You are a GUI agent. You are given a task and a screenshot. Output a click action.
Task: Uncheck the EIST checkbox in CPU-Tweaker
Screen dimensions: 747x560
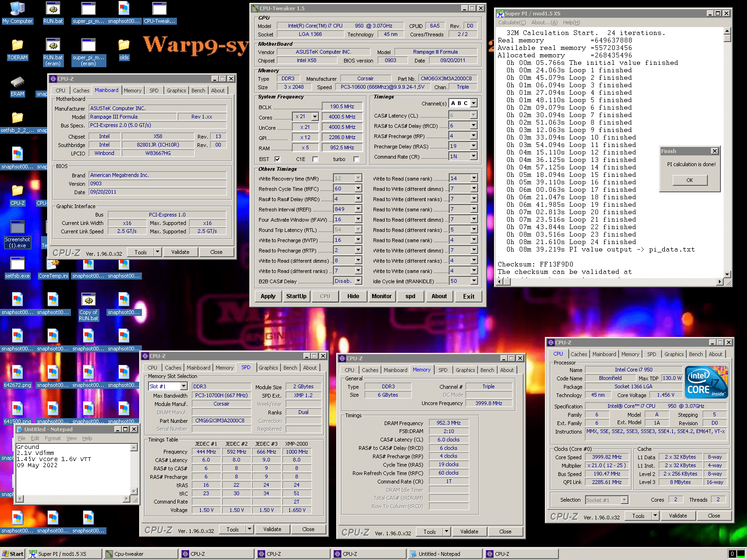coord(277,159)
